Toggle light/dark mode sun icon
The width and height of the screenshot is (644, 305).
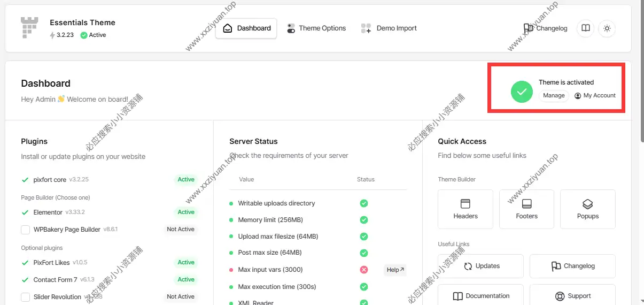pyautogui.click(x=607, y=28)
